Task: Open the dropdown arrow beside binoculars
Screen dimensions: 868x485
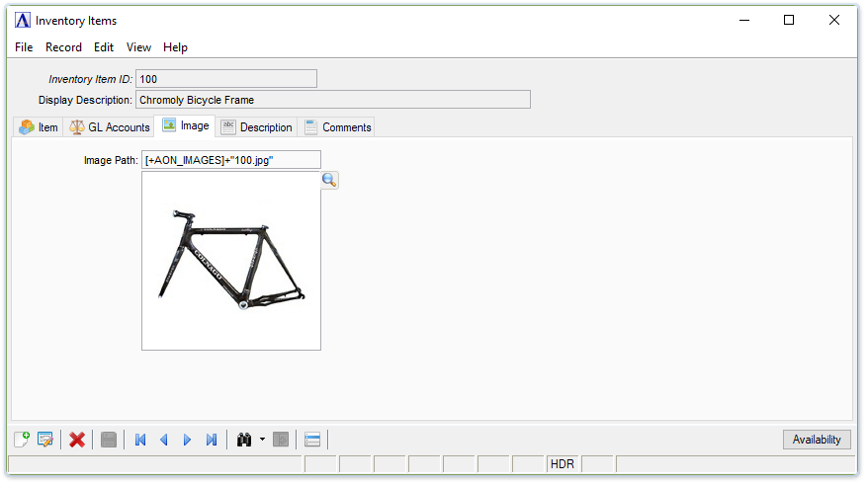Action: (x=262, y=440)
